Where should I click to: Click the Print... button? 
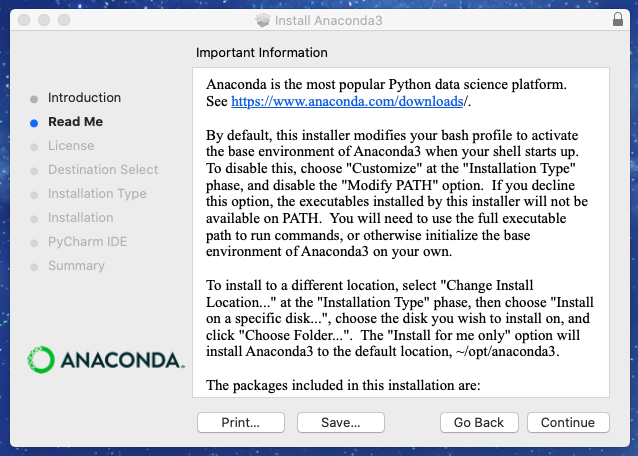(x=240, y=422)
